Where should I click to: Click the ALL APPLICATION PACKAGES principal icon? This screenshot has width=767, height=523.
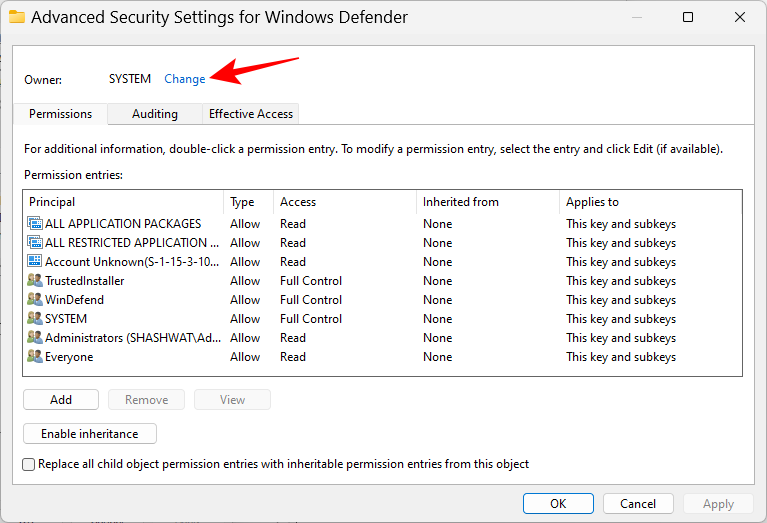[35, 224]
